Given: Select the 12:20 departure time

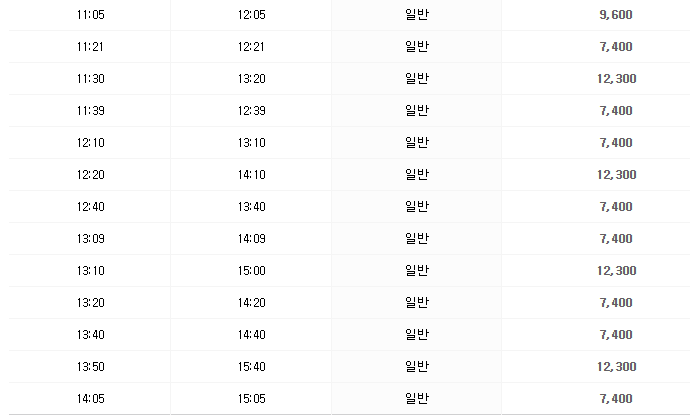Looking at the screenshot, I should click(90, 175).
